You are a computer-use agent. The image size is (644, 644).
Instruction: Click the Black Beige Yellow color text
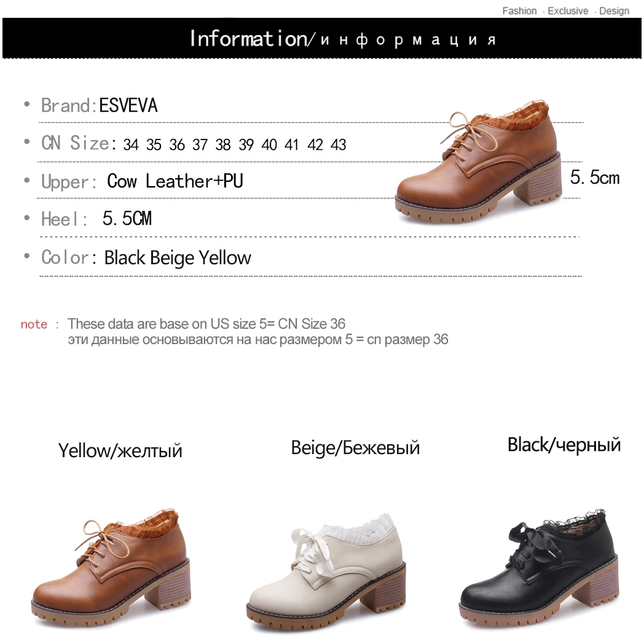pos(178,258)
